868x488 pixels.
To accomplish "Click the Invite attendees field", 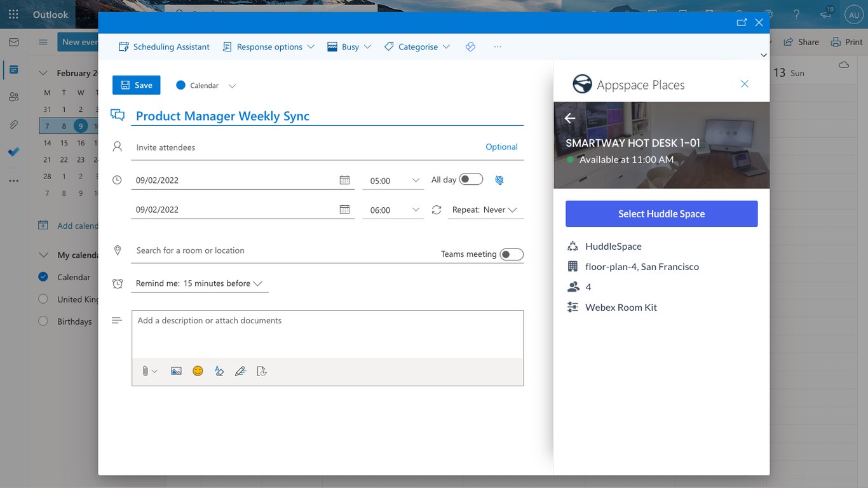I will [308, 147].
